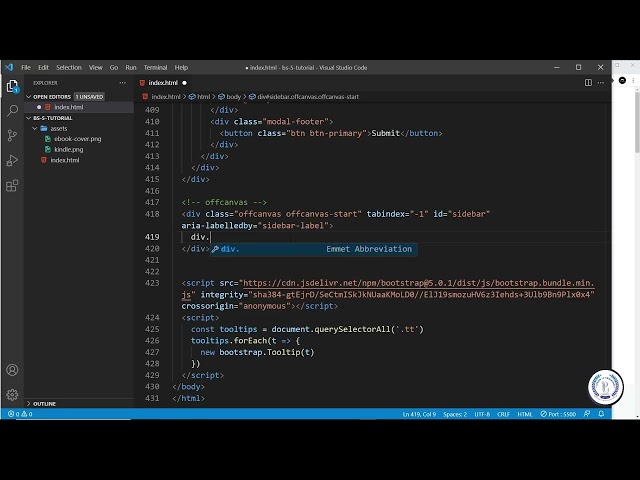The height and width of the screenshot is (480, 640).
Task: Open the Edit menu
Action: click(43, 67)
